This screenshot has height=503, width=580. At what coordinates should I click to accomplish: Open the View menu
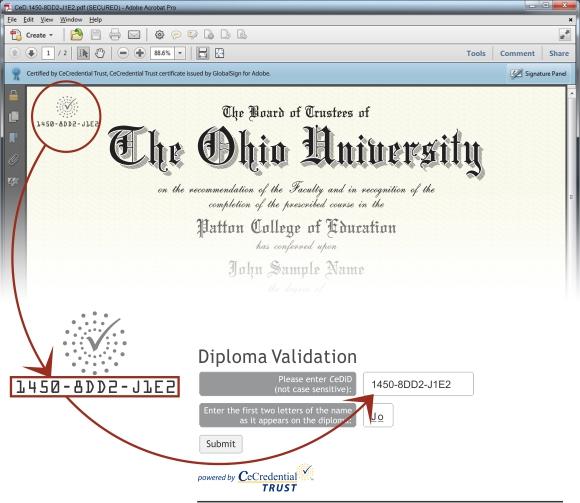[47, 20]
